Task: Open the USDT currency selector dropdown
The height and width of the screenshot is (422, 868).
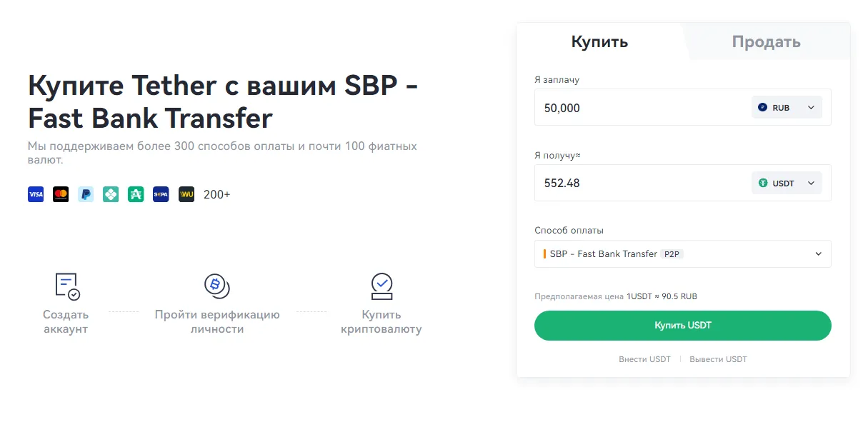Action: click(811, 183)
